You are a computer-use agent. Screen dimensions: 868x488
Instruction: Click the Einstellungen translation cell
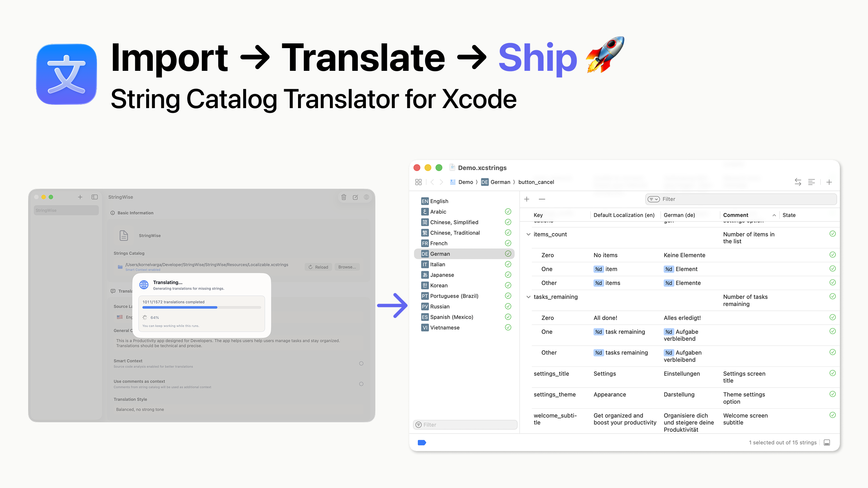(x=682, y=373)
